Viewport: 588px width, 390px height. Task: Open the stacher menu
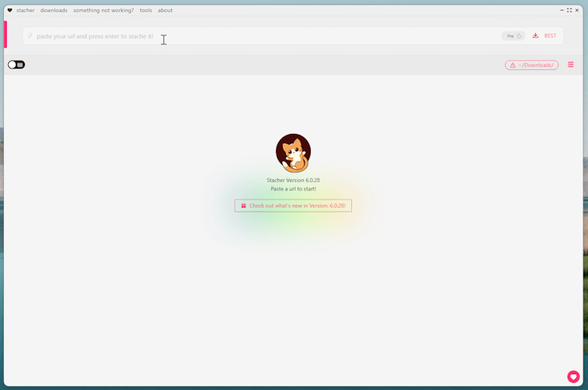(25, 11)
